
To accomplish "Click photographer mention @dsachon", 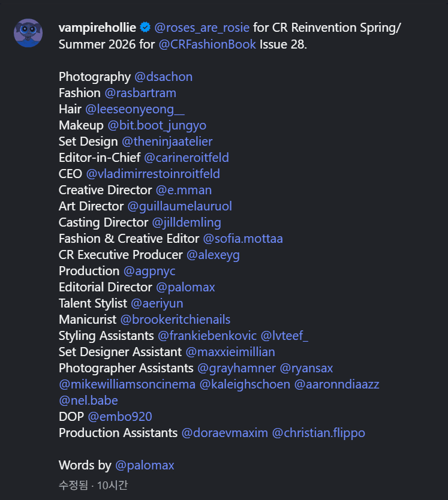I will 163,77.
